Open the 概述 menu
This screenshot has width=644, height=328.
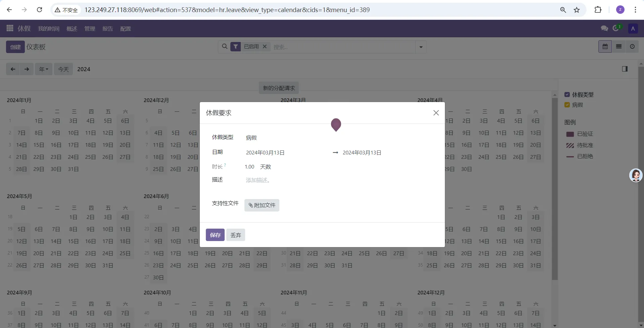(72, 29)
